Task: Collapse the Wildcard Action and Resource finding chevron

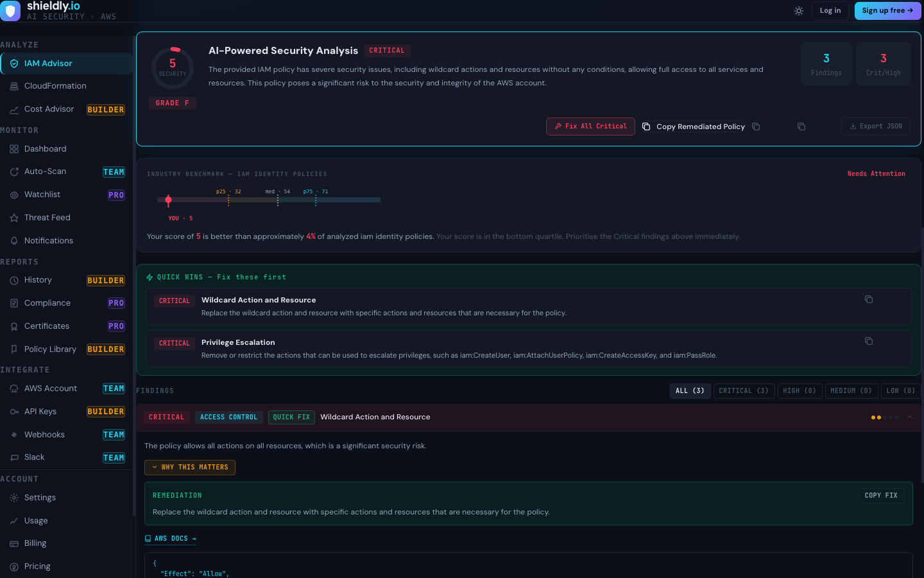Action: (910, 417)
